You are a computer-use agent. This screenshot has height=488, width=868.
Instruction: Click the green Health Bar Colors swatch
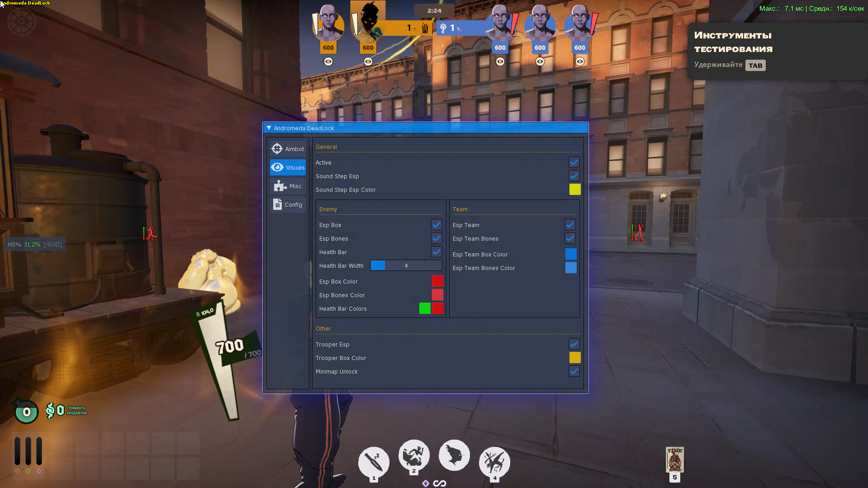coord(425,308)
